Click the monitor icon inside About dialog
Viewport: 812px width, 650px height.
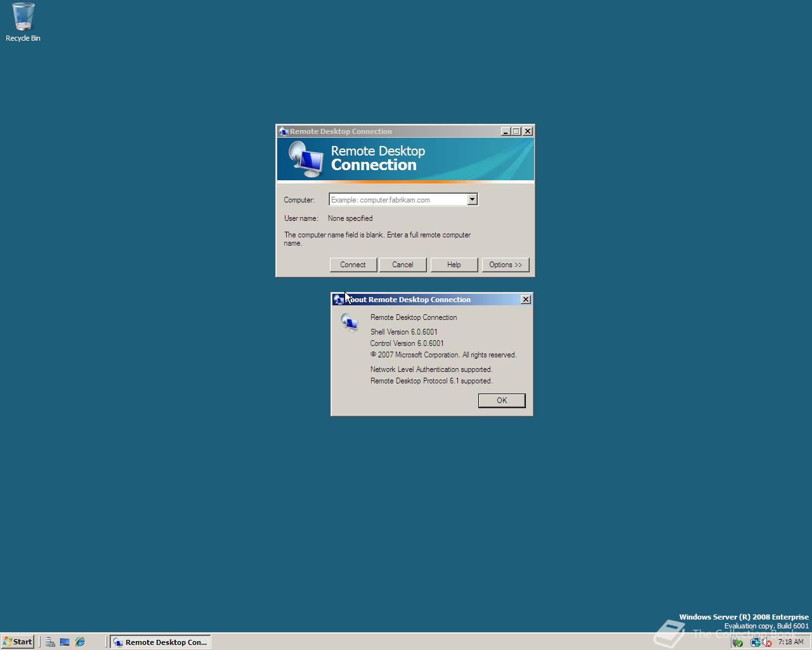coord(350,322)
